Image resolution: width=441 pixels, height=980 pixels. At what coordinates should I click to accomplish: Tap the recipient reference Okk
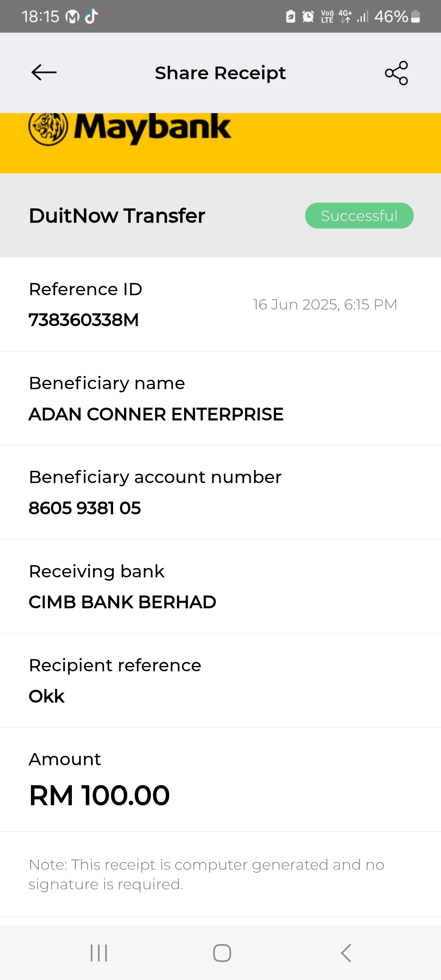47,696
